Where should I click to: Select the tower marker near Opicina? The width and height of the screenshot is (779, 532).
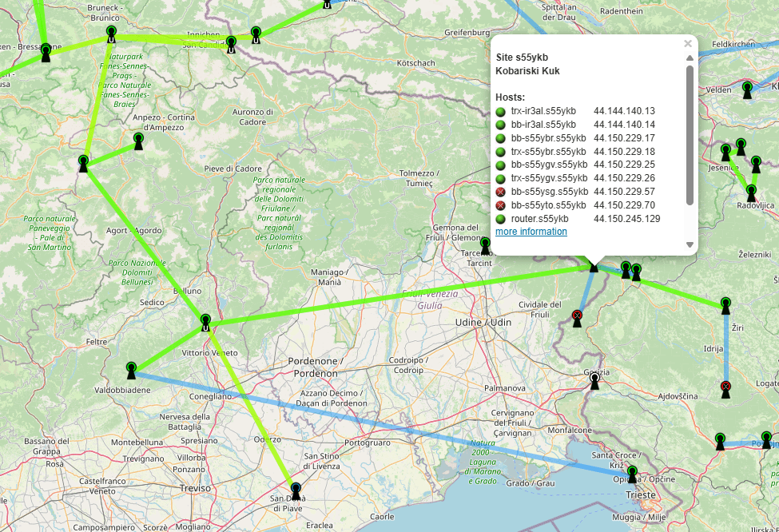632,474
